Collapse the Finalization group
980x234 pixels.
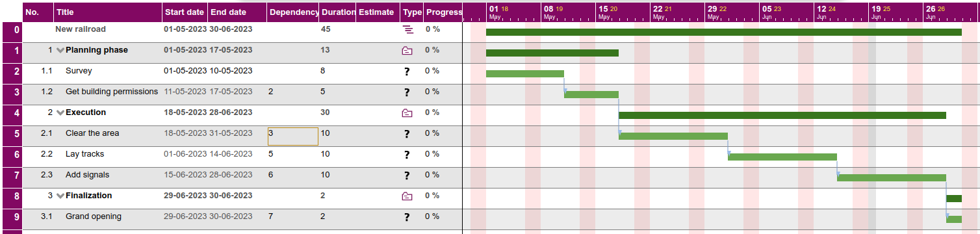click(x=60, y=196)
